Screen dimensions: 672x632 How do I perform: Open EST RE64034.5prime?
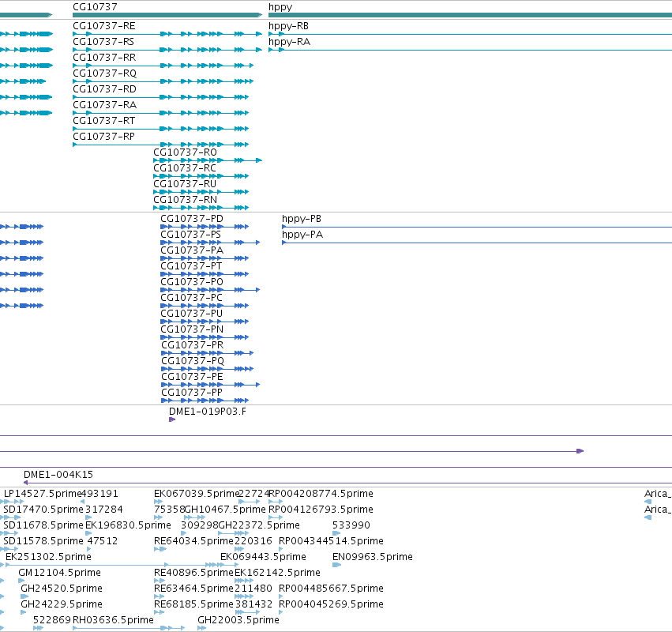(x=193, y=541)
